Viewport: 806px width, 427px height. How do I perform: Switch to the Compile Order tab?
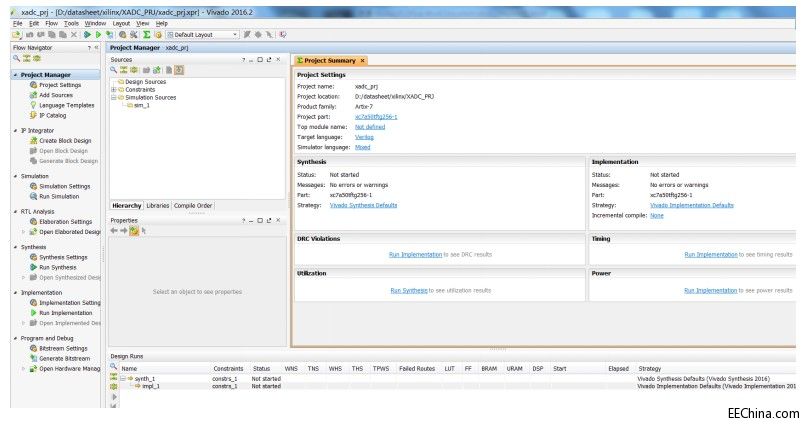tap(193, 206)
